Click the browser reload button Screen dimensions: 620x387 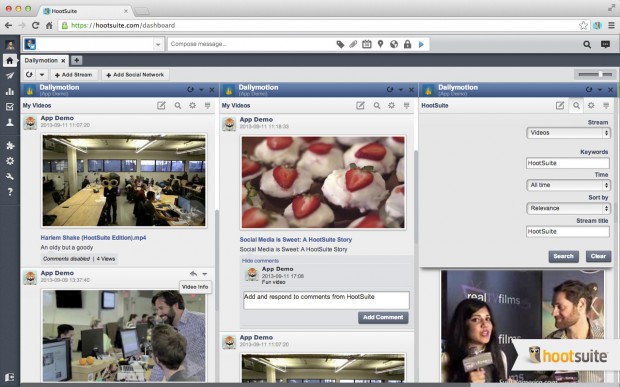(x=35, y=25)
